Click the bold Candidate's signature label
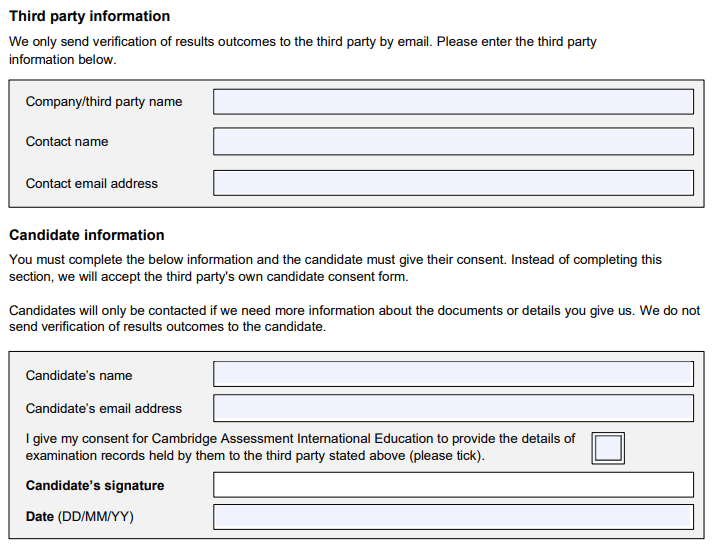Screen dimensions: 717x548 click(95, 485)
